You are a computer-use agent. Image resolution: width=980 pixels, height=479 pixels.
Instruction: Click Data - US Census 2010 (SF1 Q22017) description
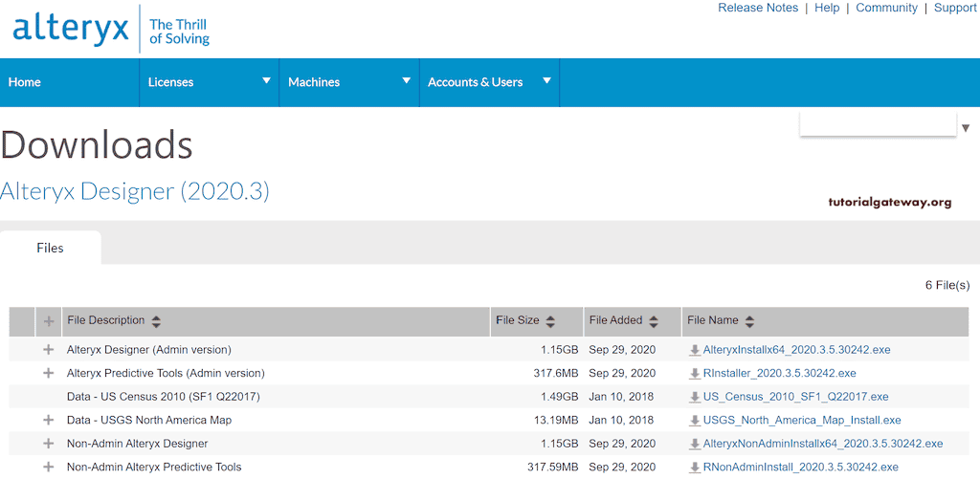pyautogui.click(x=163, y=397)
